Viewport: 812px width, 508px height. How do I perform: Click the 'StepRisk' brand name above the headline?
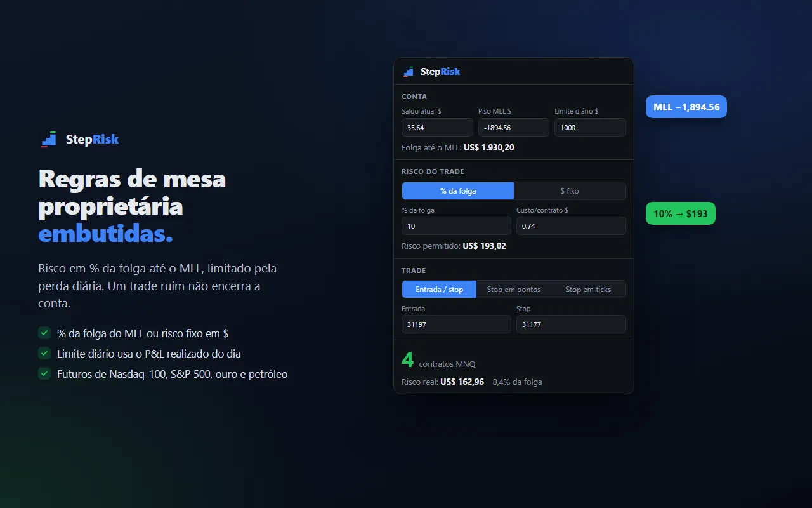point(92,139)
